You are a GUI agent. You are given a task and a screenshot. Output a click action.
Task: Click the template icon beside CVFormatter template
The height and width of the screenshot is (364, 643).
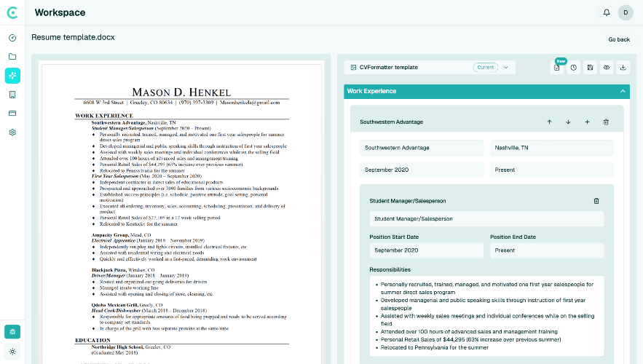click(x=353, y=68)
